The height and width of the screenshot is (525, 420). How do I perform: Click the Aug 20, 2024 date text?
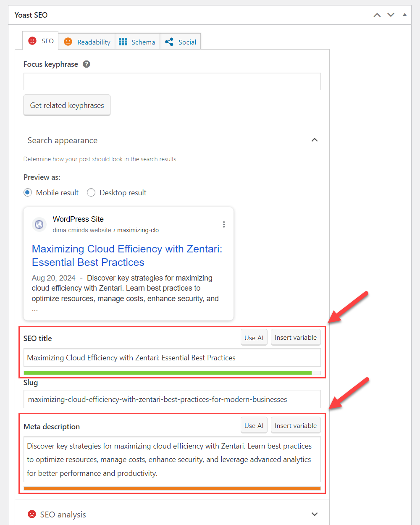53,278
